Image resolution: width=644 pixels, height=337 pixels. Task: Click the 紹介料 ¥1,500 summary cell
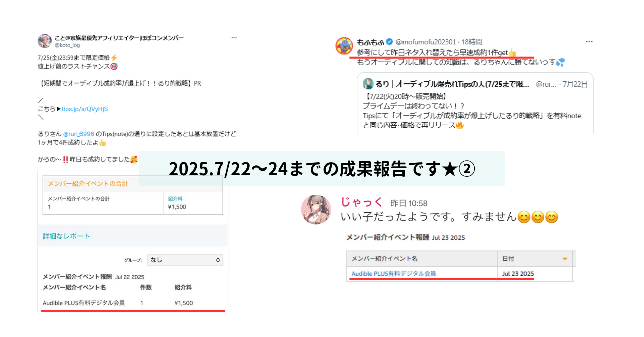[x=195, y=202]
